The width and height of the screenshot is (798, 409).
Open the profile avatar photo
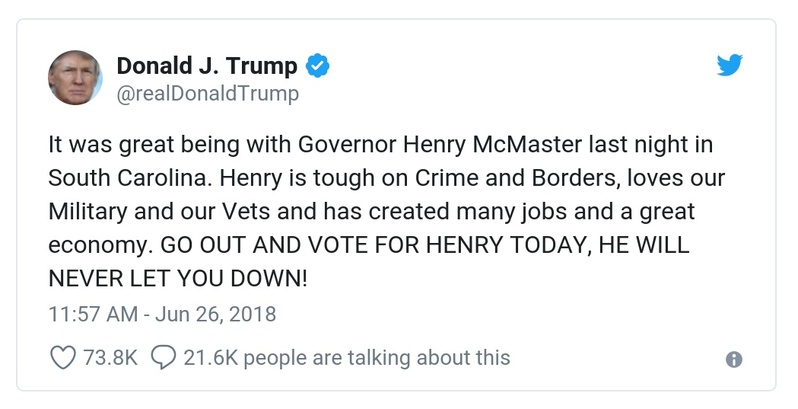click(75, 79)
